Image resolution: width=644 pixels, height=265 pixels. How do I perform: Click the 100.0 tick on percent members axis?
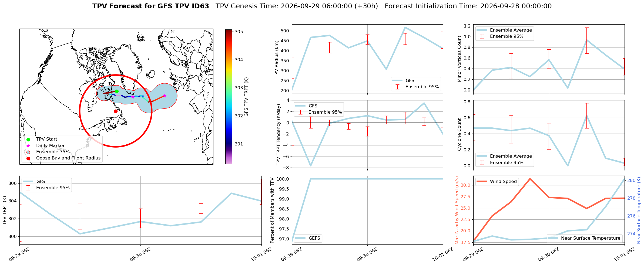[283, 179]
